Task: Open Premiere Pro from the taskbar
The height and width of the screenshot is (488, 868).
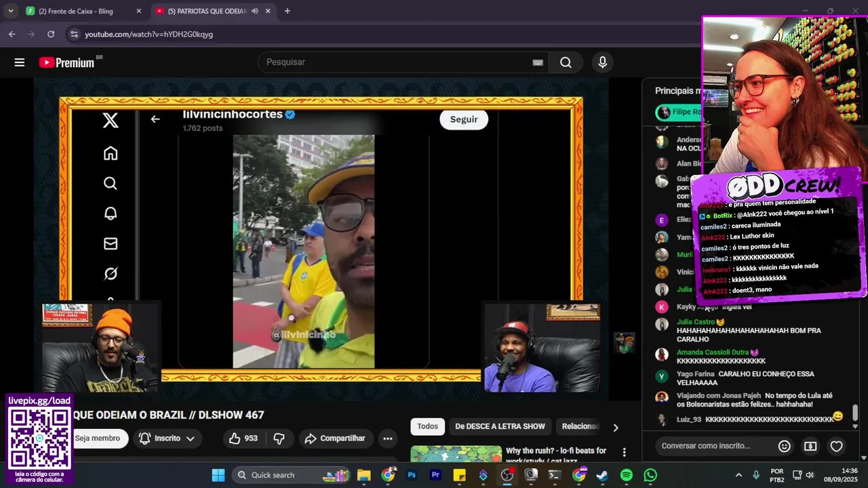Action: coord(435,475)
